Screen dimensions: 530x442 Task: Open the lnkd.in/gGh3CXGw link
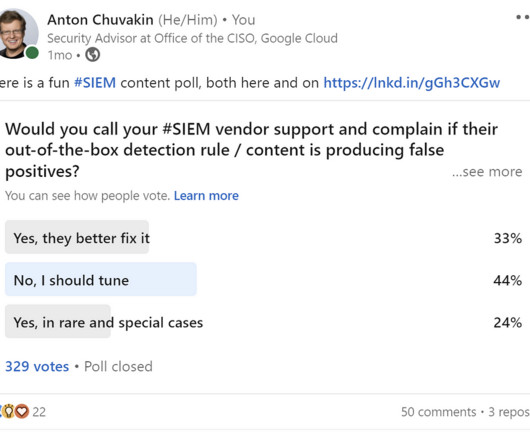click(412, 83)
